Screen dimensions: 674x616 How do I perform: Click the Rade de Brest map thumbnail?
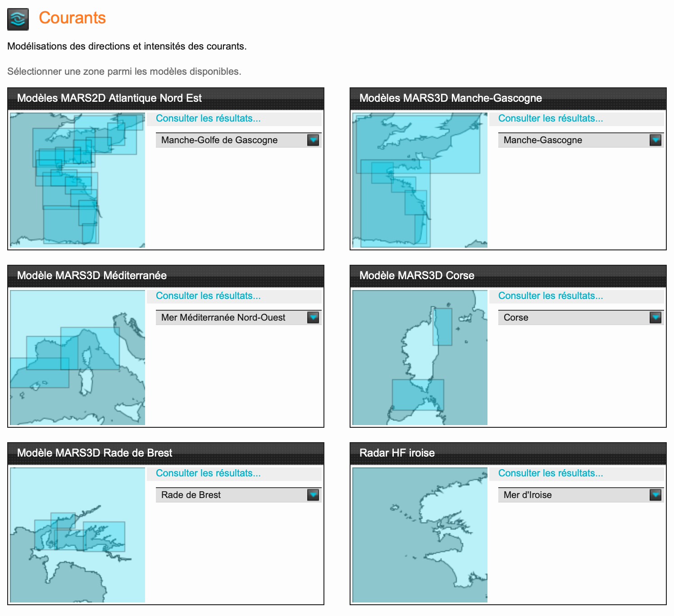(x=77, y=535)
